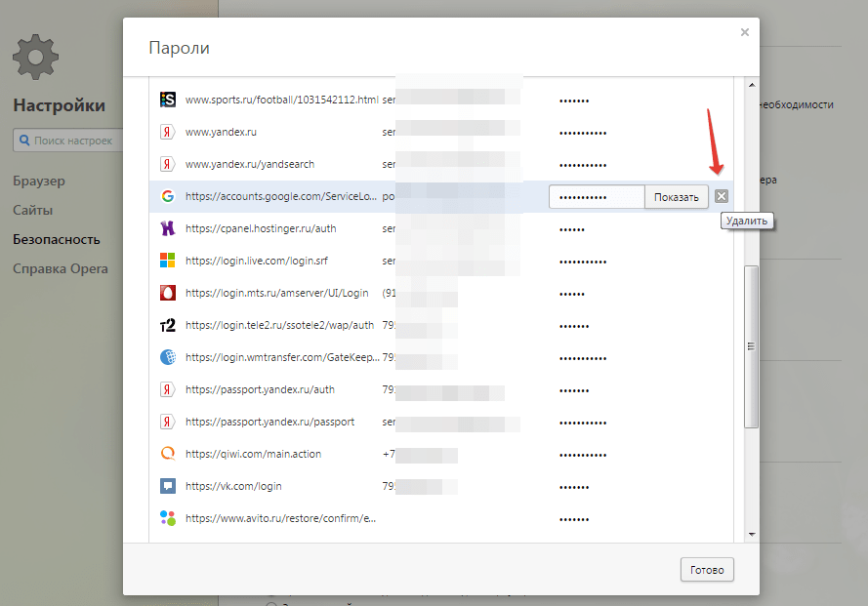
Task: Click the MTS red egg icon
Action: tap(167, 293)
